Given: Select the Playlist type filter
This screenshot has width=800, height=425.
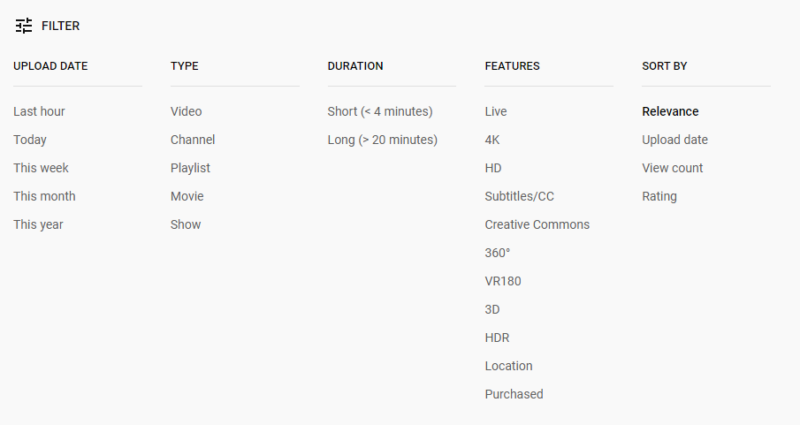Looking at the screenshot, I should click(x=190, y=168).
